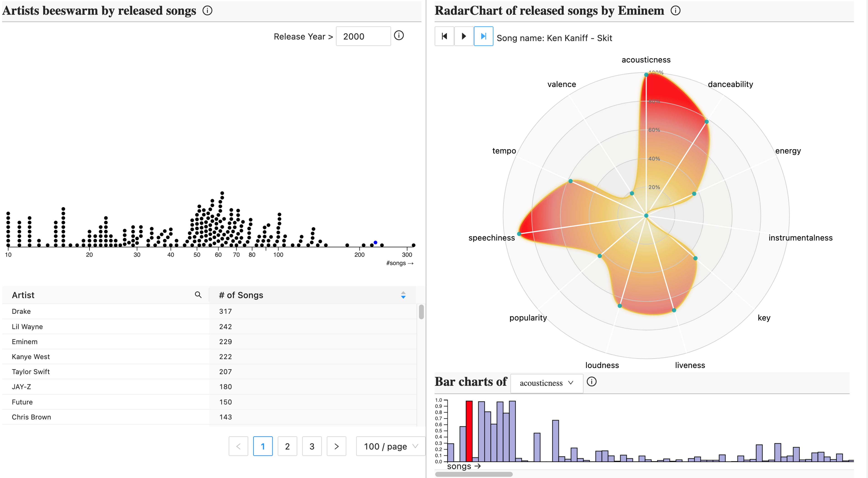Go to page 3 of table
868x478 pixels.
(312, 446)
